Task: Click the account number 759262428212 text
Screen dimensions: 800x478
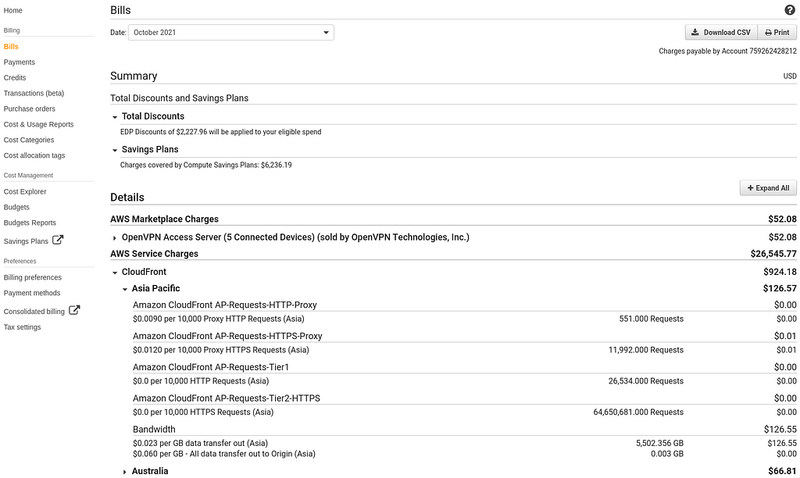Action: click(772, 51)
